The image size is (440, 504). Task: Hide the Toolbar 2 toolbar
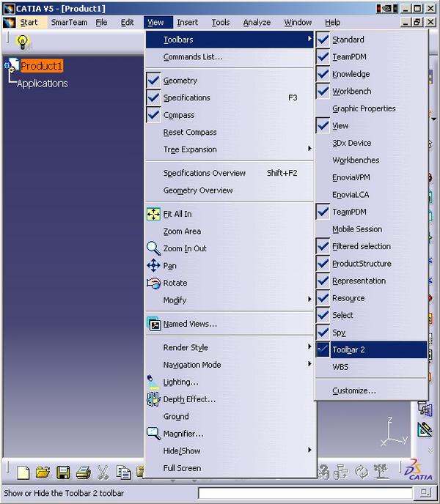tap(372, 349)
